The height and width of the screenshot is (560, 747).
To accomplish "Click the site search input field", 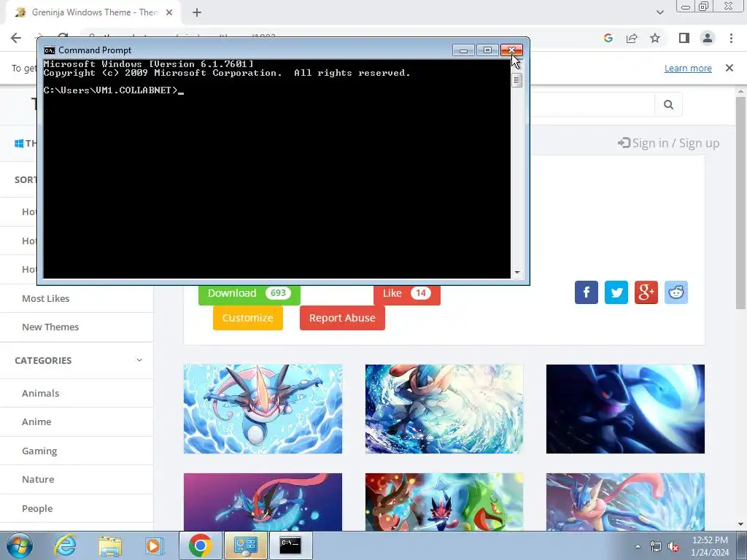I will tap(592, 104).
